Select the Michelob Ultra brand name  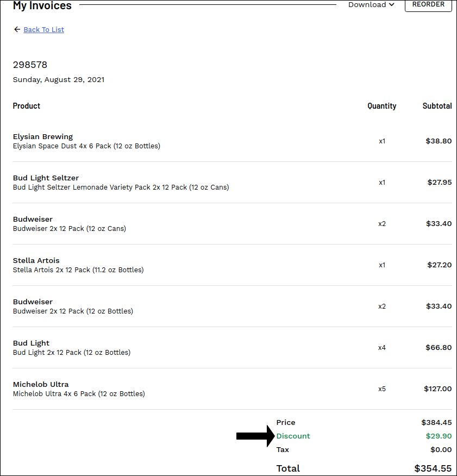41,384
